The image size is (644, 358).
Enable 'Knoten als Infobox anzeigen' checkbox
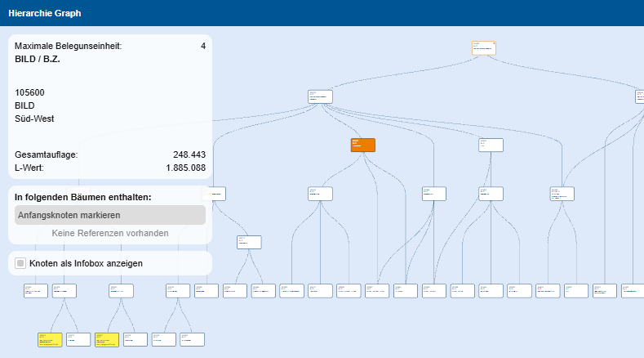(21, 263)
